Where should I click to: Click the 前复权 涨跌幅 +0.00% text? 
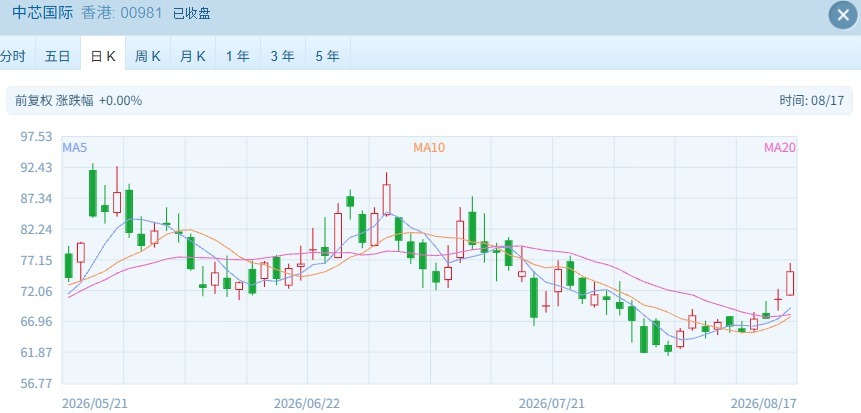coord(79,101)
